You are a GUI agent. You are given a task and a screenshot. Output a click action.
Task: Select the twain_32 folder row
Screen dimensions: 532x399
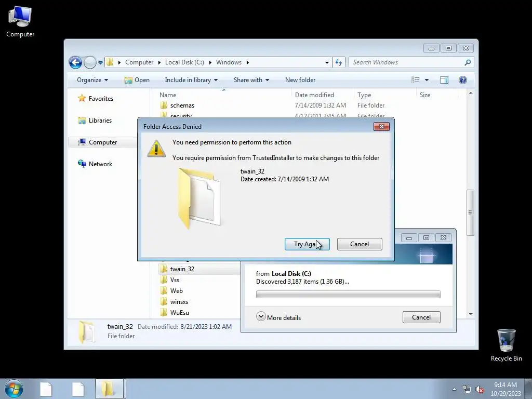tap(199, 269)
